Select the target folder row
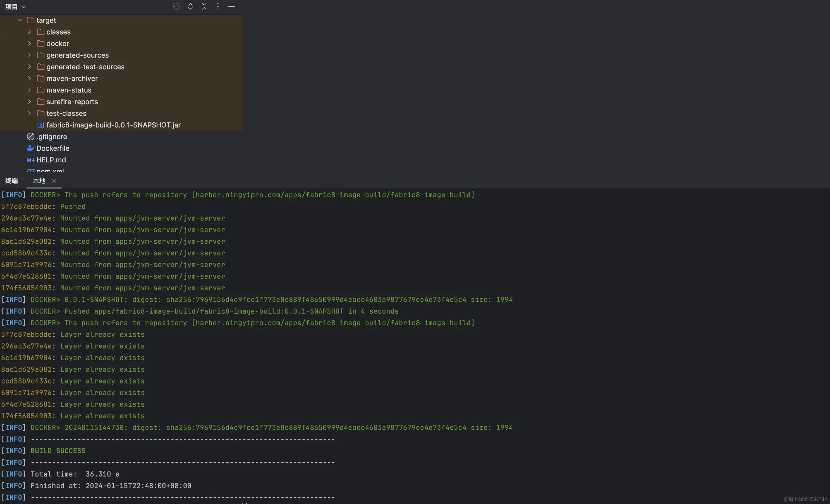This screenshot has height=504, width=830. (121, 20)
